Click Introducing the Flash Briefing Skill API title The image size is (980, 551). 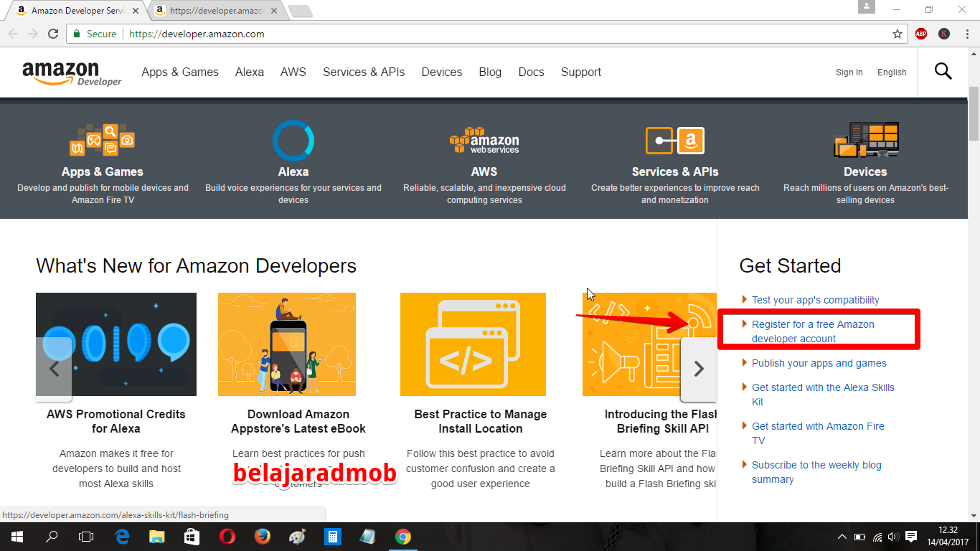[661, 421]
